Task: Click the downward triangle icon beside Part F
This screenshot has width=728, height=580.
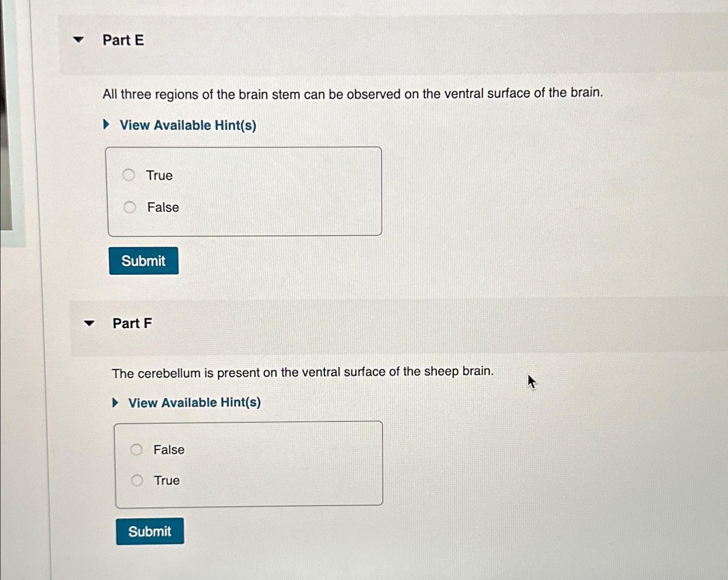Action: tap(89, 323)
